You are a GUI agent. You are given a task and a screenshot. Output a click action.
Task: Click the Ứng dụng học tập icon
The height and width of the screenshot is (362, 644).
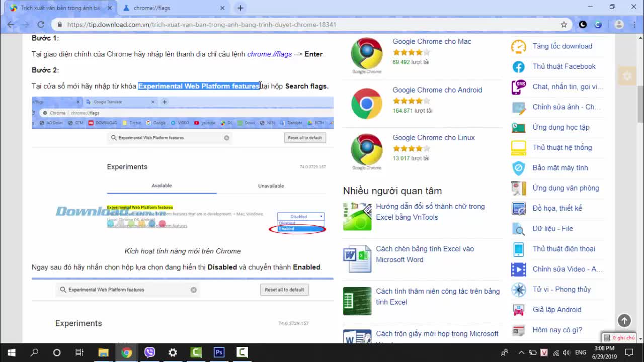point(518,127)
